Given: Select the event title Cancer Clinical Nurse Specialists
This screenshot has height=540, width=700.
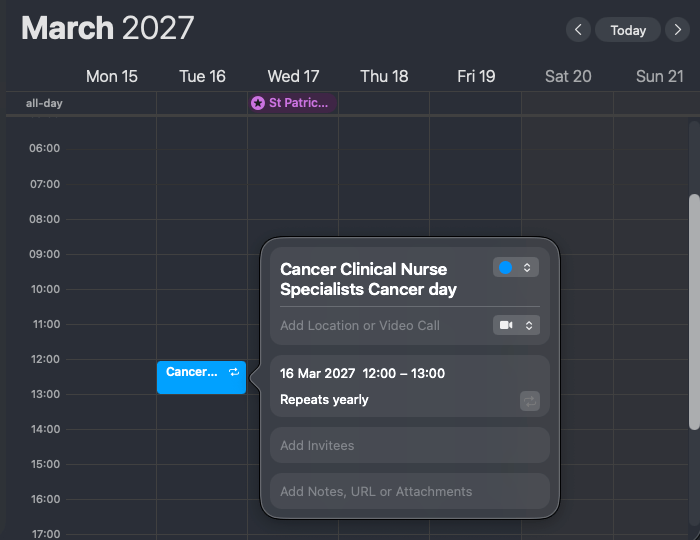Looking at the screenshot, I should coord(368,279).
